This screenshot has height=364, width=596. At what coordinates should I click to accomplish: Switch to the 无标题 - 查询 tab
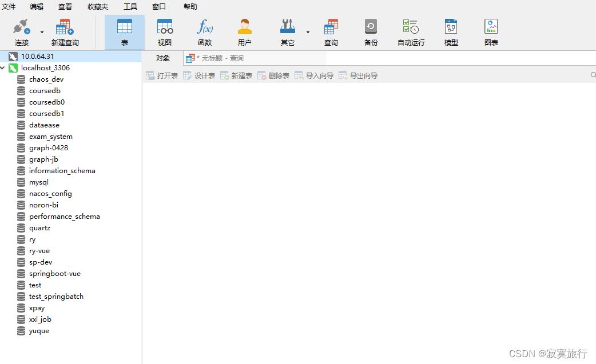click(x=220, y=58)
